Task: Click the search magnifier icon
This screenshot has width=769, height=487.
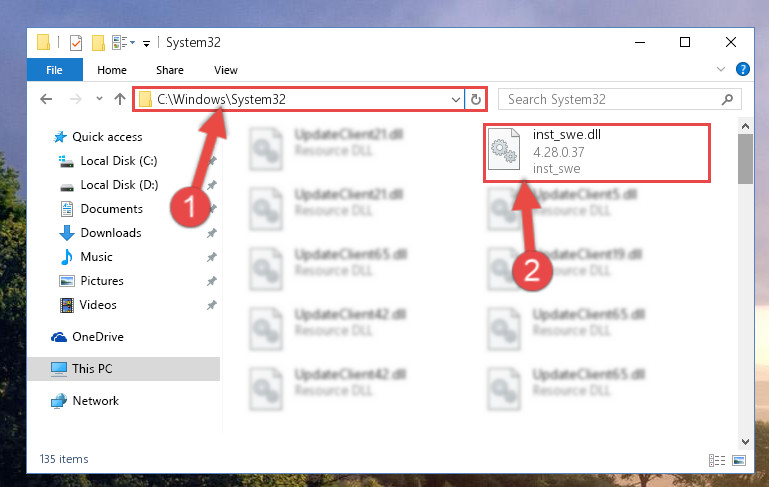Action: point(727,100)
